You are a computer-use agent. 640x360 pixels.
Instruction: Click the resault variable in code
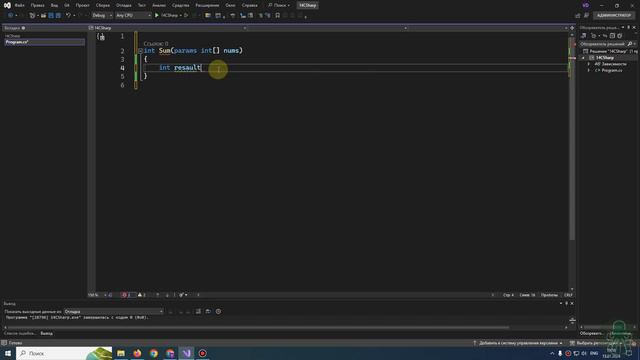tap(187, 68)
